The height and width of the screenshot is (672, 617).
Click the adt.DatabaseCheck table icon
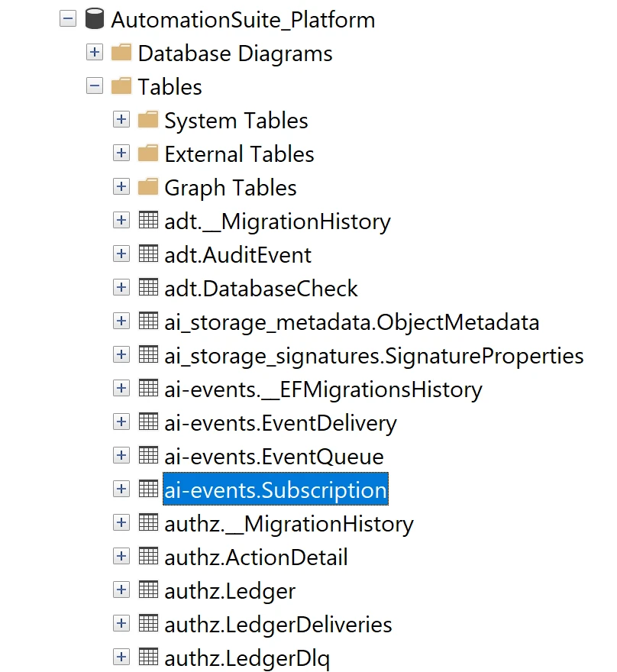click(x=148, y=287)
